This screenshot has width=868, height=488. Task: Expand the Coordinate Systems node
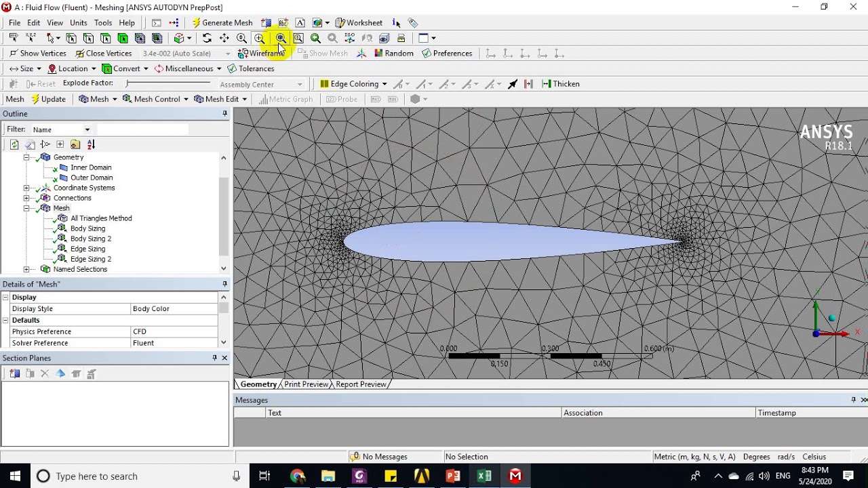(x=26, y=188)
